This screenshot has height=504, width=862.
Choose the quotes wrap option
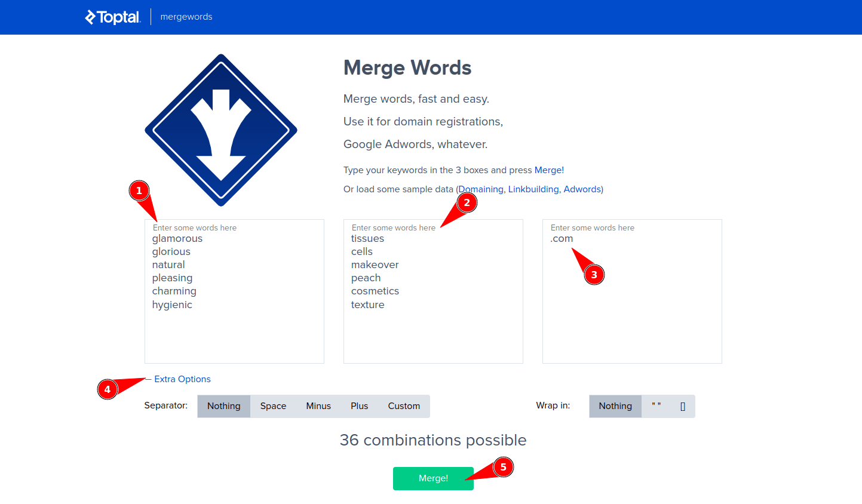pyautogui.click(x=657, y=406)
